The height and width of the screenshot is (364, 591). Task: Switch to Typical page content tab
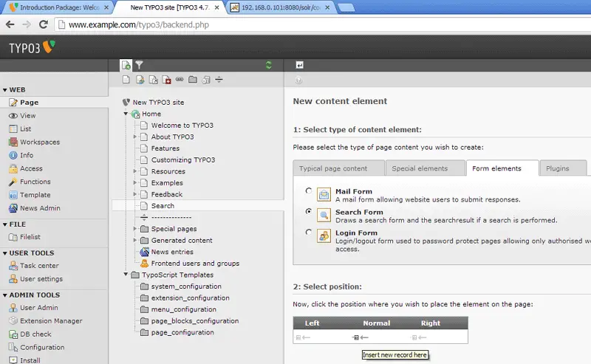click(x=339, y=168)
